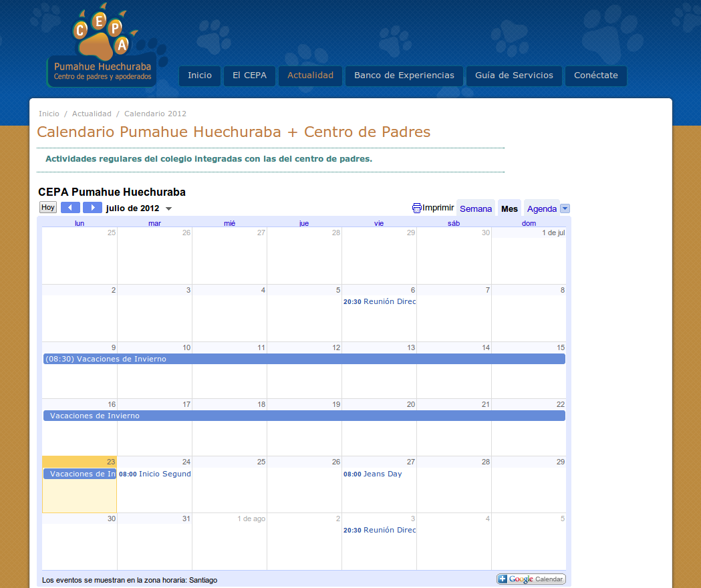701x588 pixels.
Task: Click the Santiago time zone note
Action: click(x=130, y=580)
